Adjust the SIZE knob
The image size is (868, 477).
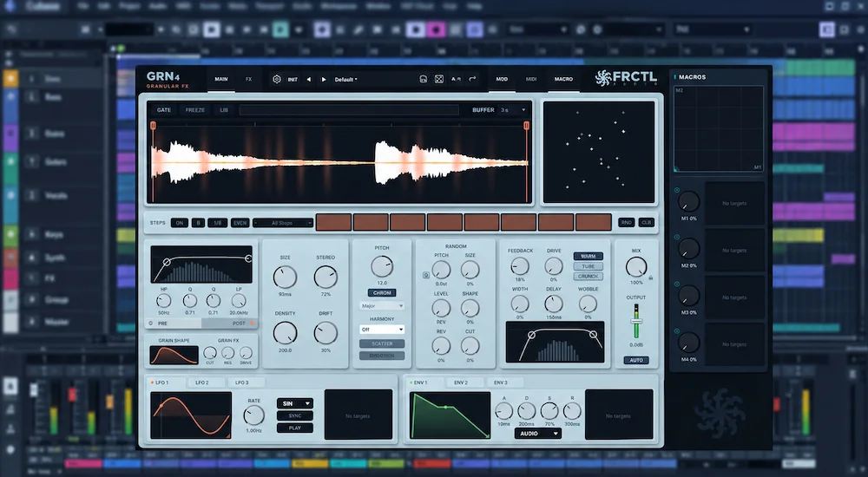click(x=285, y=278)
